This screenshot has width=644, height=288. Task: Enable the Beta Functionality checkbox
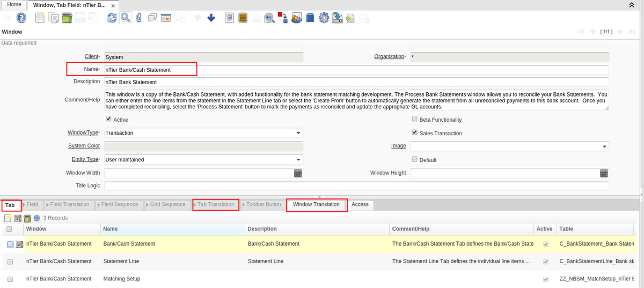point(414,119)
